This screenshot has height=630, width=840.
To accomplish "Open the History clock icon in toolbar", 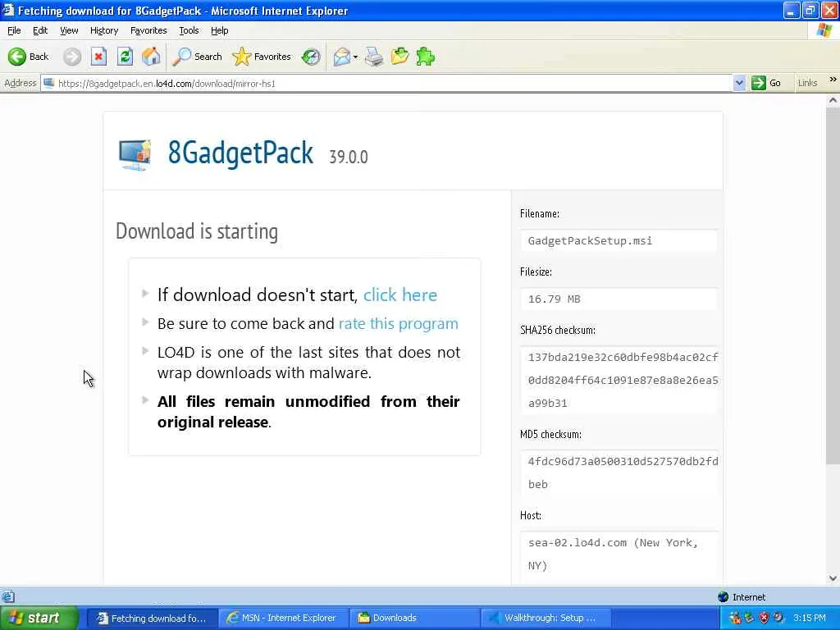I will [x=311, y=57].
